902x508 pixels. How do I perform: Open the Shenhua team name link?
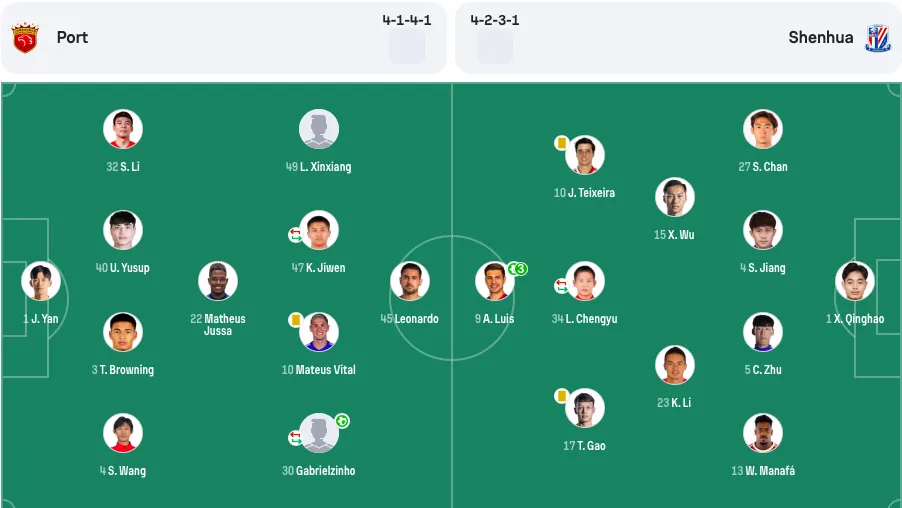[x=820, y=37]
